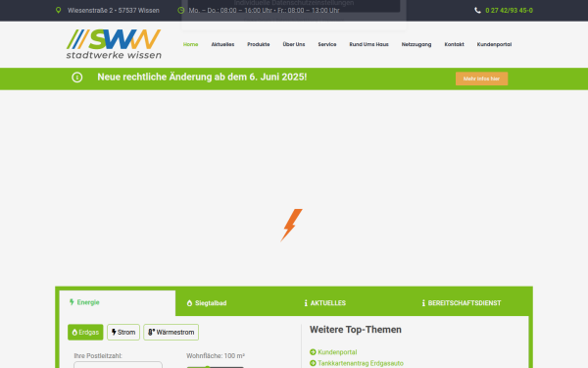Switch to the Energie tab
Screen dimensions: 588x368
(118, 302)
